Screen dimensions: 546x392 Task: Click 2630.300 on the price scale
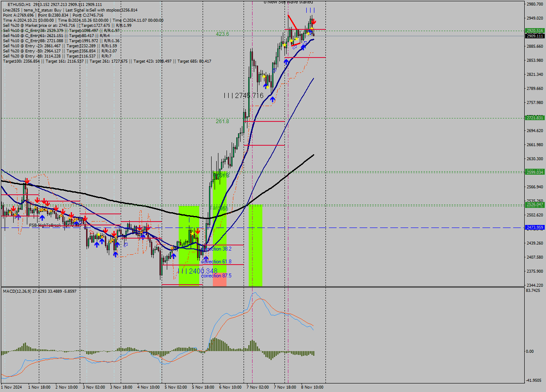point(535,159)
